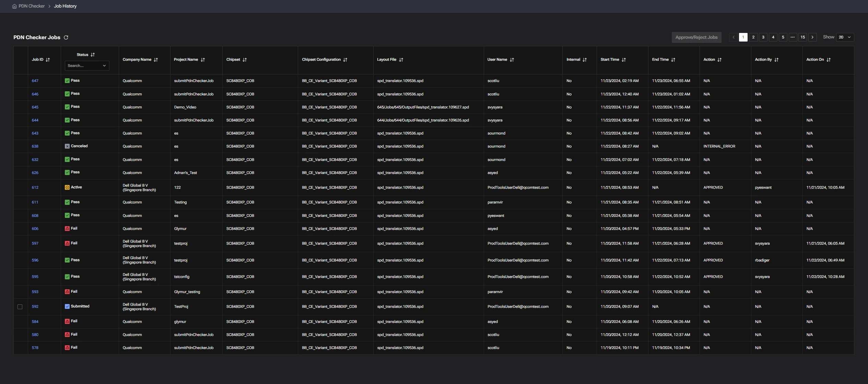
Task: Sort by Project Name arrows
Action: pyautogui.click(x=203, y=60)
